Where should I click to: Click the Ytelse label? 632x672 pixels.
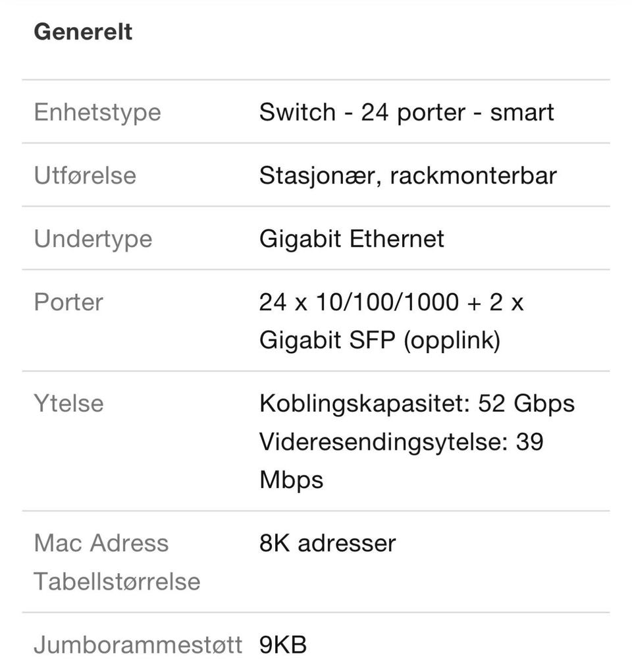click(x=69, y=404)
